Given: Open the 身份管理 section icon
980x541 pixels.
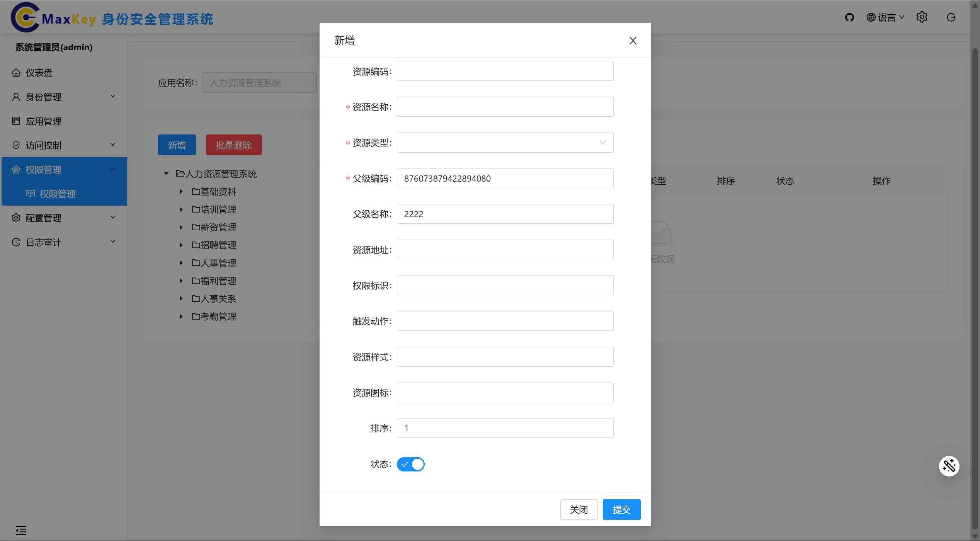Looking at the screenshot, I should coord(16,97).
